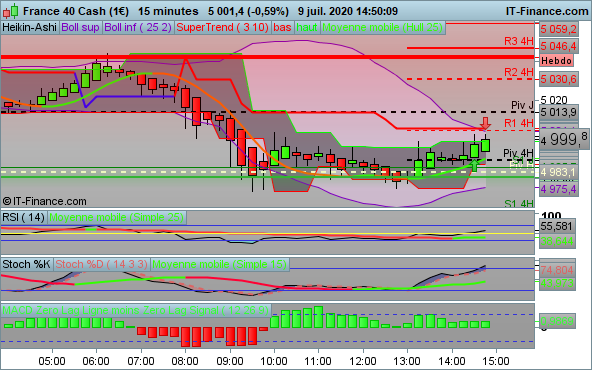Click the 5 013,9 pivot price tag
The width and height of the screenshot is (592, 370).
tap(558, 112)
